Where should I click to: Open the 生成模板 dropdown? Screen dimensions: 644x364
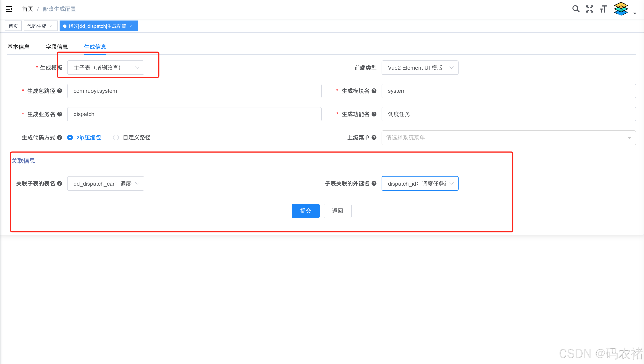[x=106, y=68]
